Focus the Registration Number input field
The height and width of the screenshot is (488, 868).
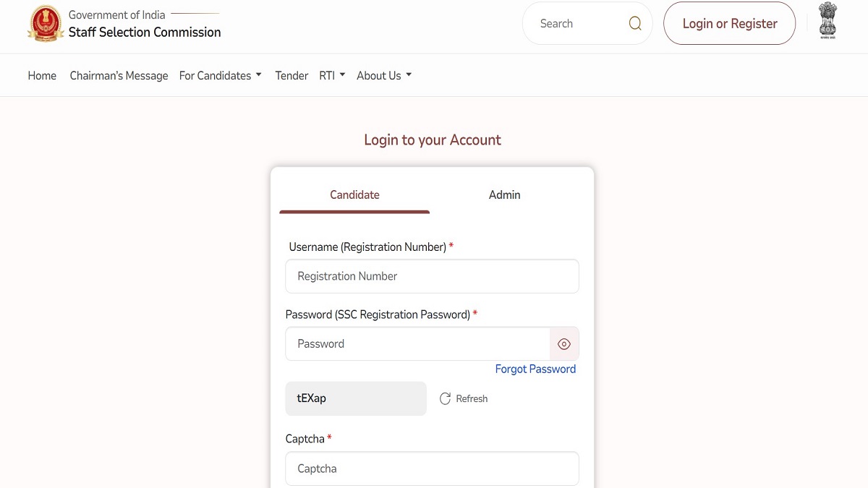(432, 276)
